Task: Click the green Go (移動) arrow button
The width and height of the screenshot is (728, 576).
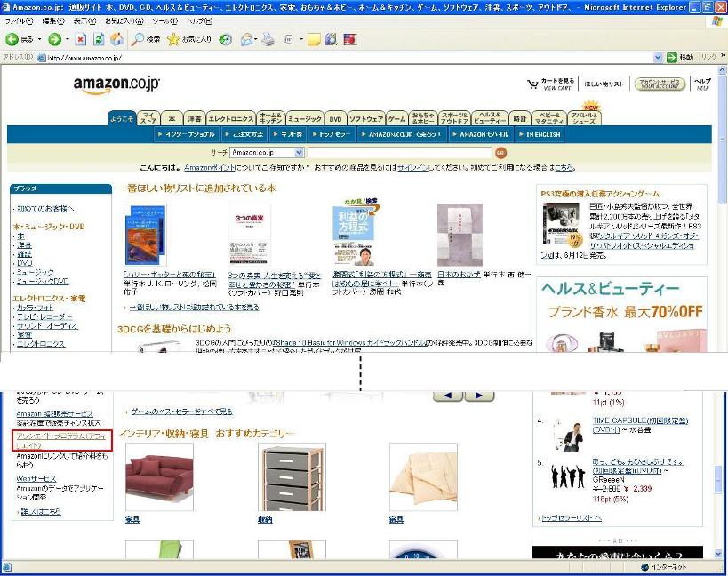Action: tap(680, 57)
